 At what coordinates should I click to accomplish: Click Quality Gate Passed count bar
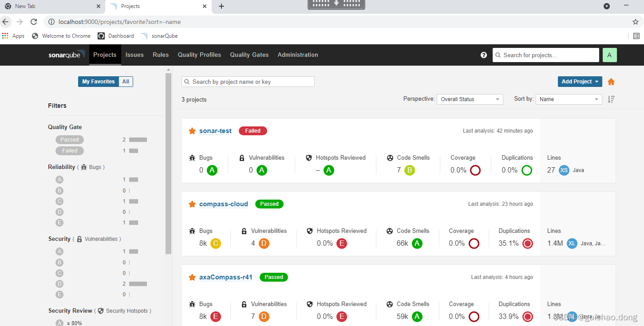[138, 140]
